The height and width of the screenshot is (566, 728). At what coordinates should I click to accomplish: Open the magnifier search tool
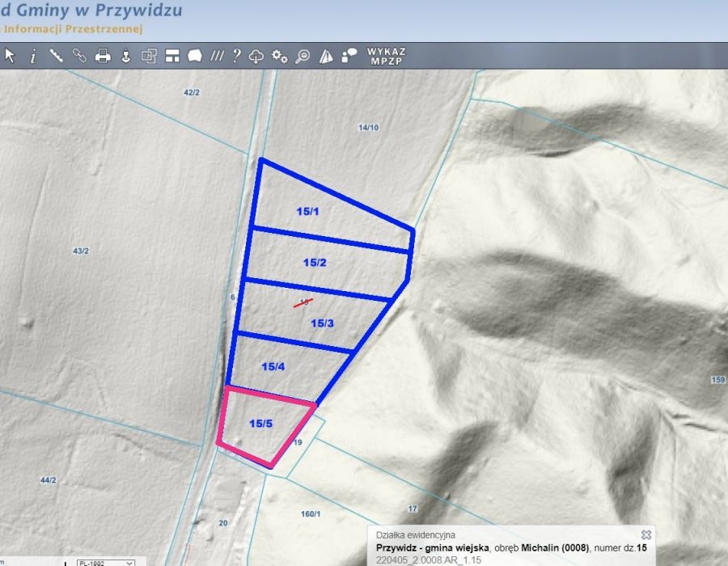[x=303, y=56]
